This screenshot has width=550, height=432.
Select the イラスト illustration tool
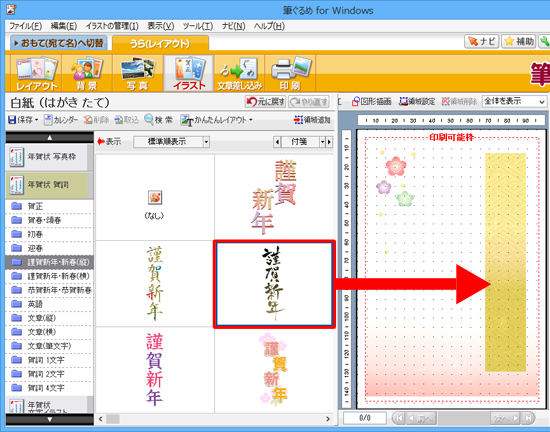(x=189, y=73)
